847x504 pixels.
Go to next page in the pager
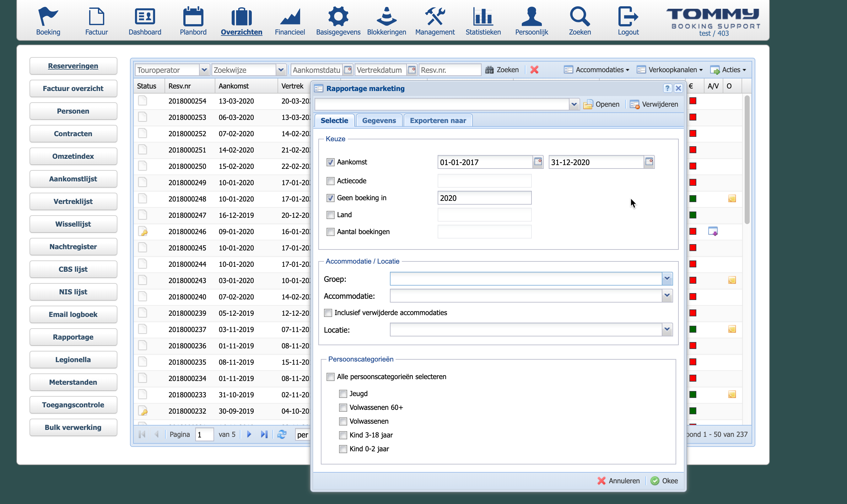249,434
